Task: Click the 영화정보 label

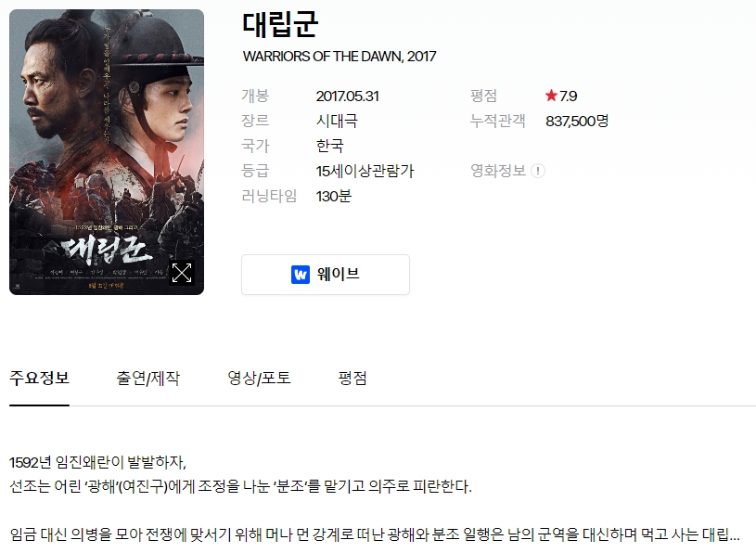Action: tap(498, 171)
